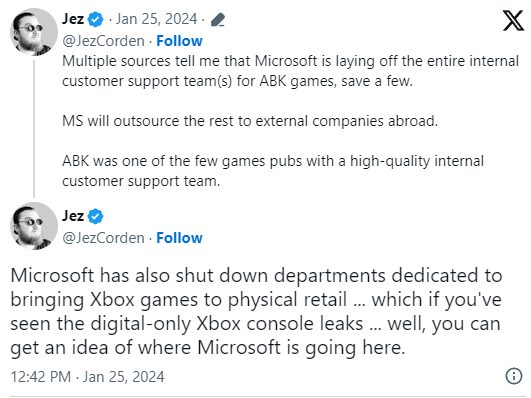Open the Jan 25, 2024 date link at top
Screen dimensions: 531x398
click(156, 19)
